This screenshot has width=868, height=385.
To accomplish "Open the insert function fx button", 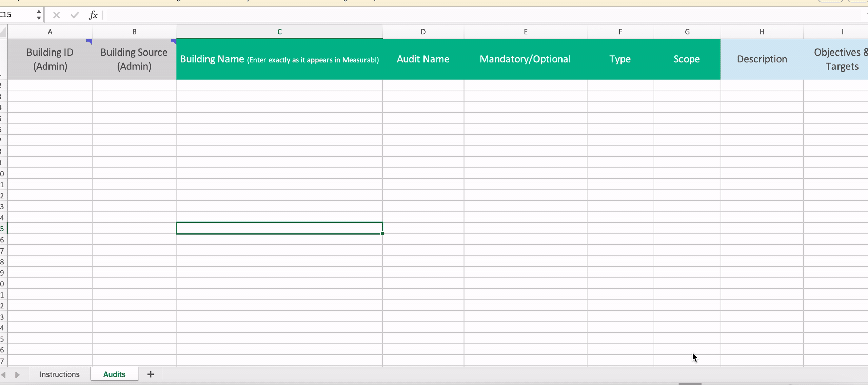I will pos(93,15).
